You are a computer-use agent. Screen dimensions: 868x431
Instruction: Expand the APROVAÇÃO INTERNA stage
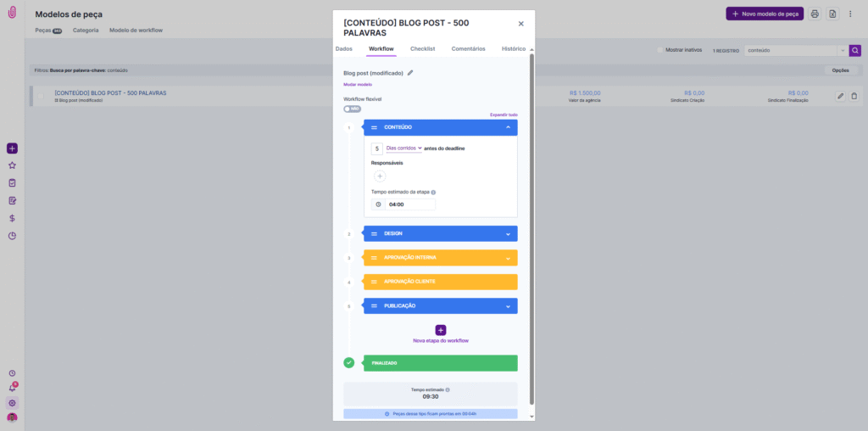[508, 258]
